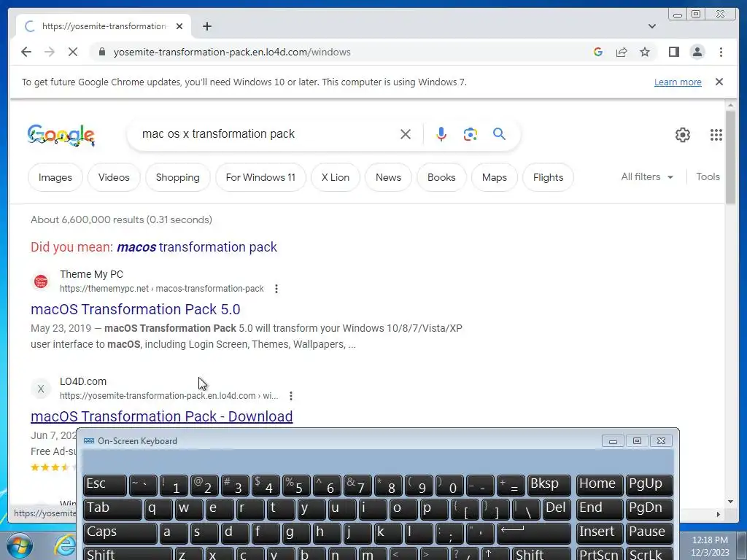
Task: Click the Pause key on On-Screen Keyboard
Action: point(649,532)
